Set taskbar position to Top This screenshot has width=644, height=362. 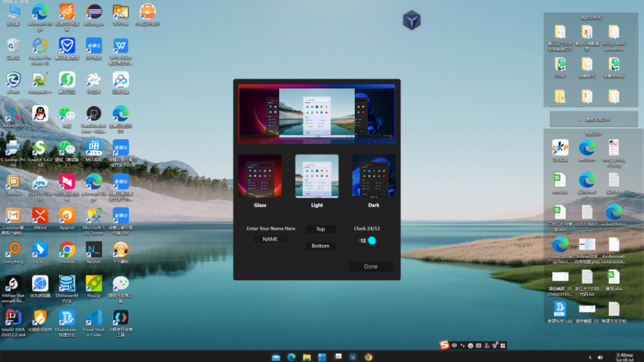click(320, 229)
